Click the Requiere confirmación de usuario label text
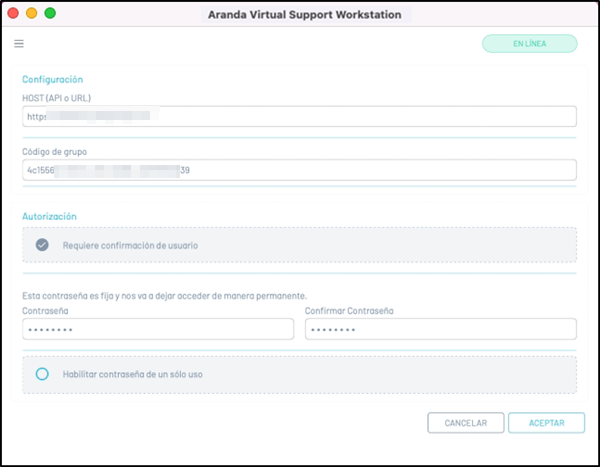Image resolution: width=600 pixels, height=467 pixels. [x=130, y=245]
